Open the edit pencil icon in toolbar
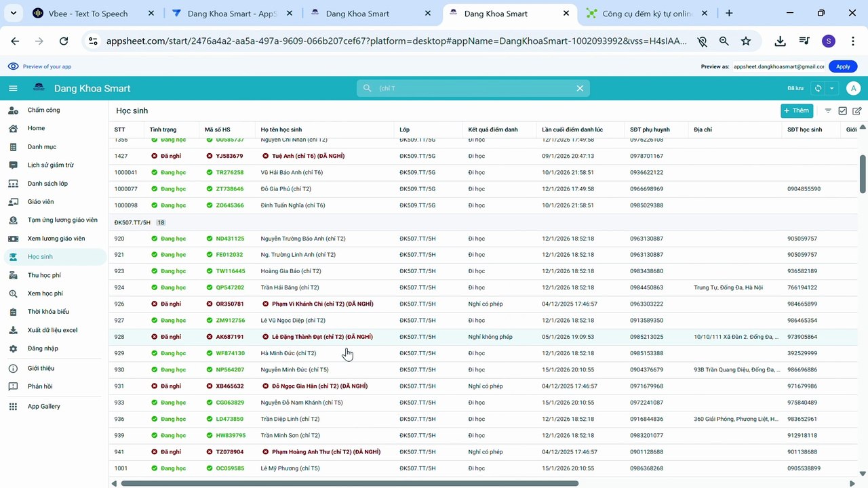Image resolution: width=868 pixels, height=488 pixels. [x=857, y=110]
